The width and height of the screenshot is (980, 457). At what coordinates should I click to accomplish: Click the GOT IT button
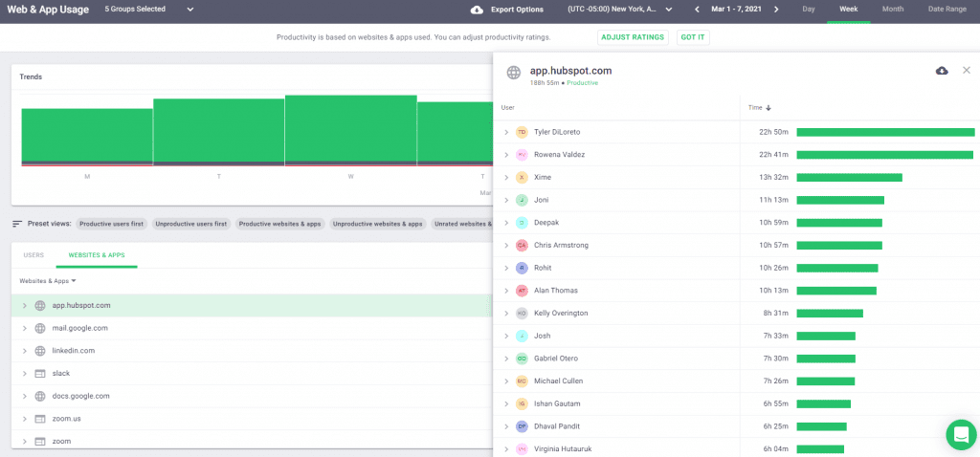pyautogui.click(x=693, y=37)
